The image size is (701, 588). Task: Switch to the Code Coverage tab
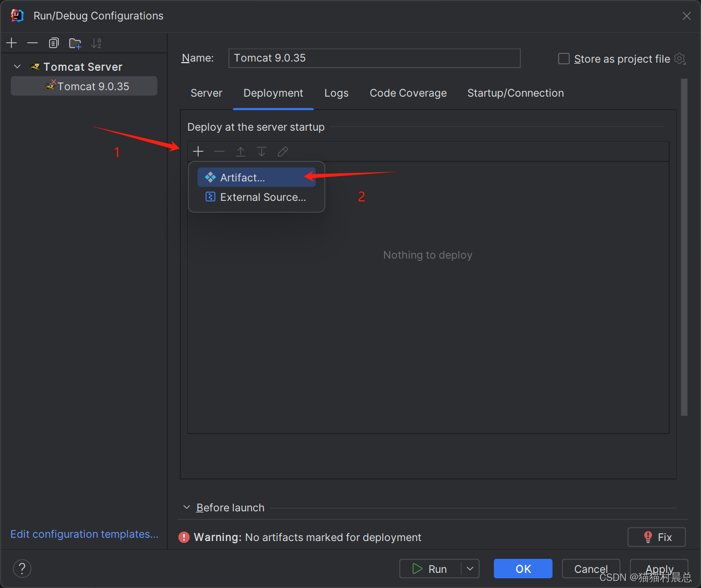(408, 93)
